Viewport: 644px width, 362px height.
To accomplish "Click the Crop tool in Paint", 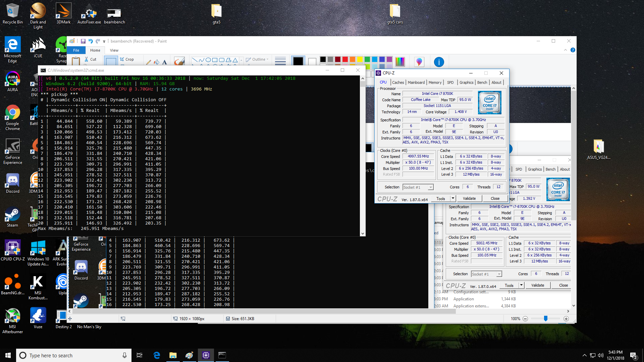I will (x=127, y=59).
